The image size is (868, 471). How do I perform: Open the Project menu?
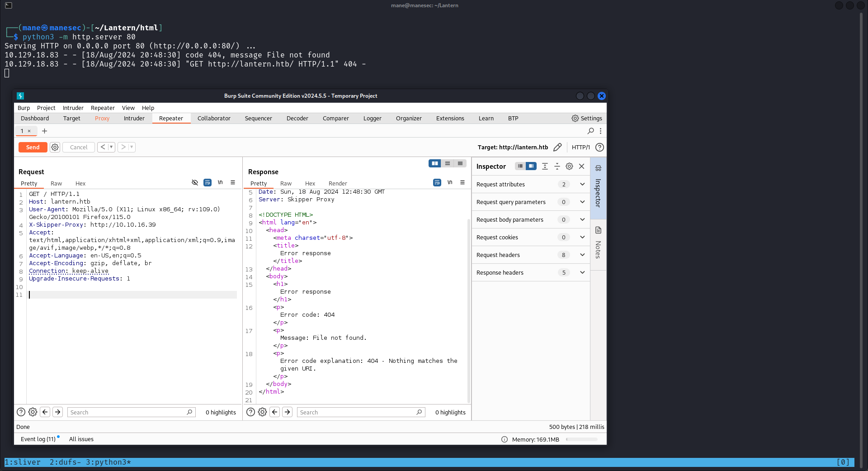46,108
